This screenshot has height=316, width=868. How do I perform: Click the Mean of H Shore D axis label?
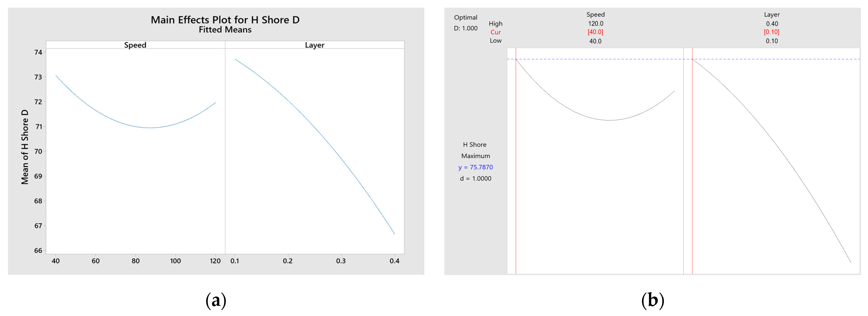tap(25, 147)
